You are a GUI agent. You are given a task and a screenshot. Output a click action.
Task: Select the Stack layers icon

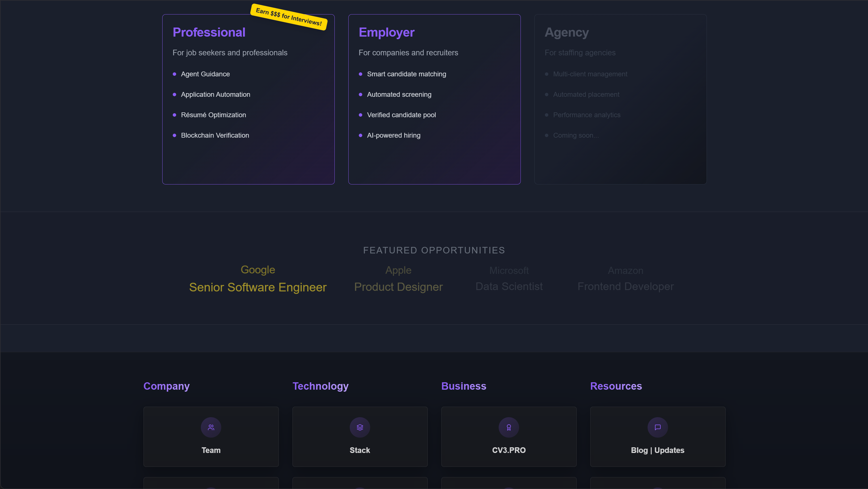point(360,427)
